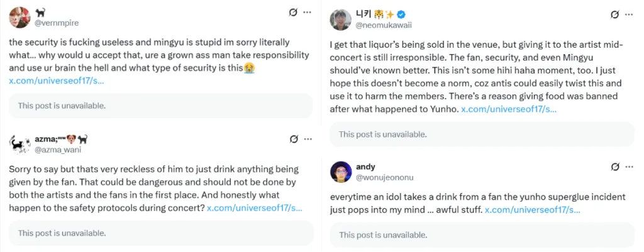View azma's cat profile picture

tap(20, 145)
